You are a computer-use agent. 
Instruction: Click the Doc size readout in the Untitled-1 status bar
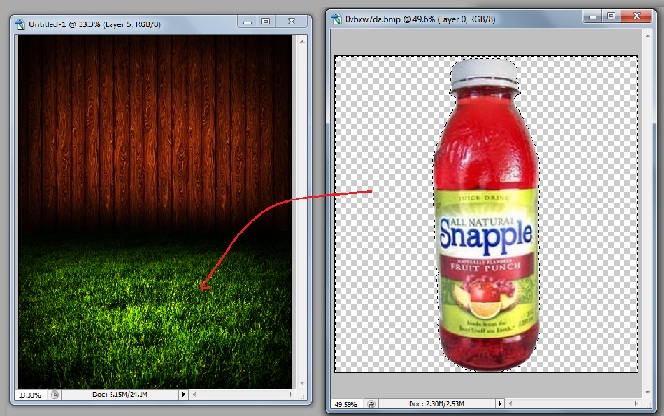pyautogui.click(x=120, y=394)
